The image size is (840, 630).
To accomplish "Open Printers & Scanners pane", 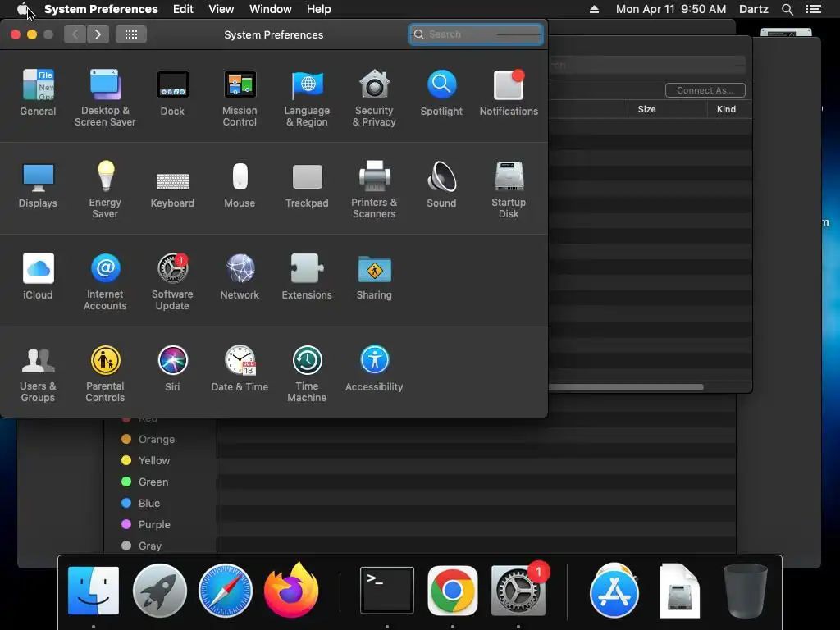I will tap(374, 189).
